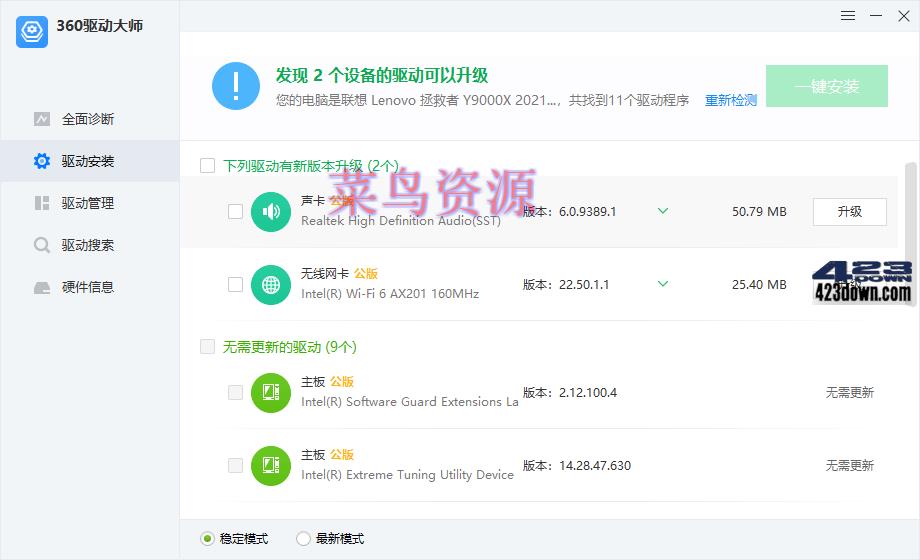Tick the Software Guard Extensions checkbox
Viewport: 920px width, 560px height.
235,392
